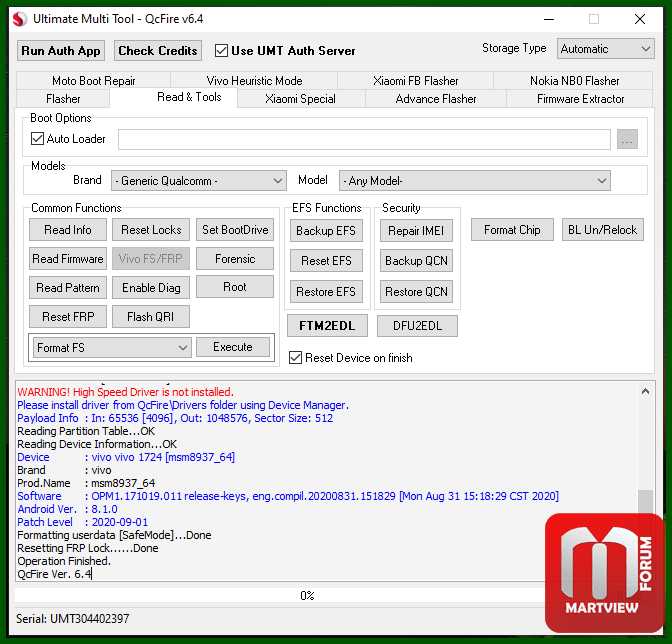The width and height of the screenshot is (672, 644).
Task: Click the log panel vertical scrollbar
Action: tap(646, 480)
